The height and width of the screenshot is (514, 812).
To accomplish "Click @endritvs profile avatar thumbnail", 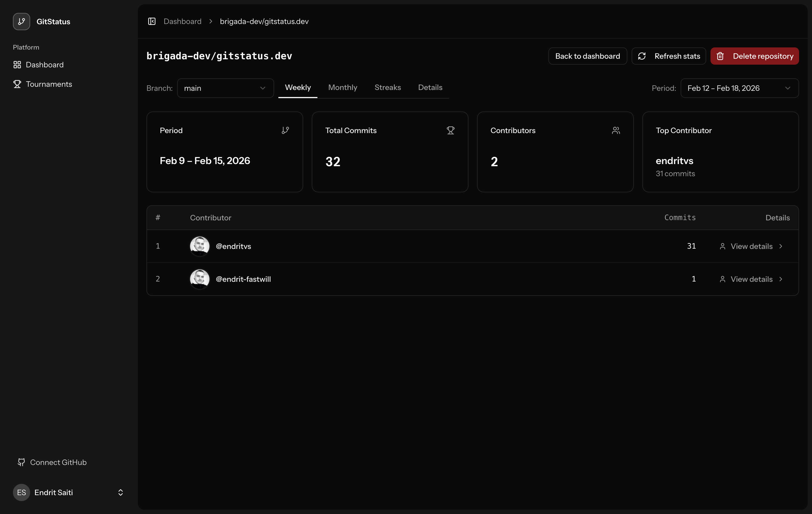I will point(199,246).
